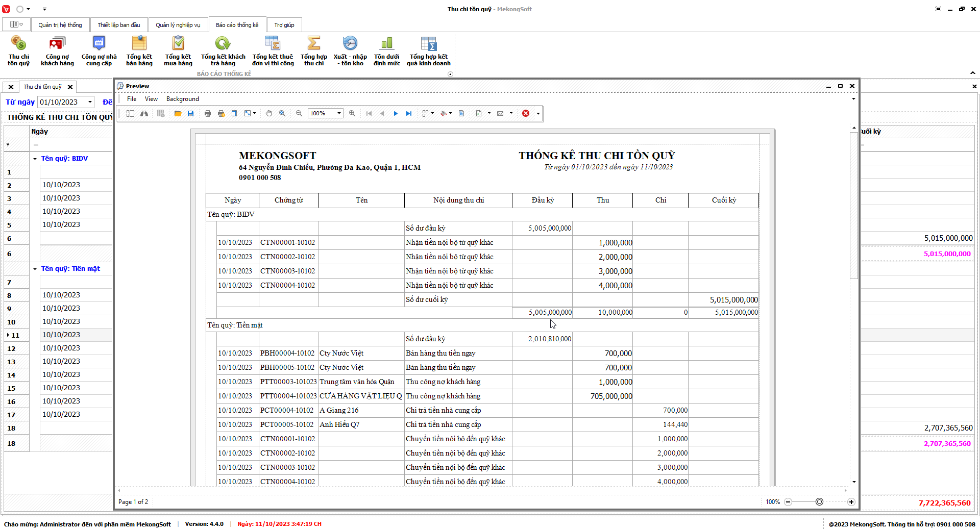Click the zoom slider handle in the status bar
The image size is (980, 530).
point(819,502)
